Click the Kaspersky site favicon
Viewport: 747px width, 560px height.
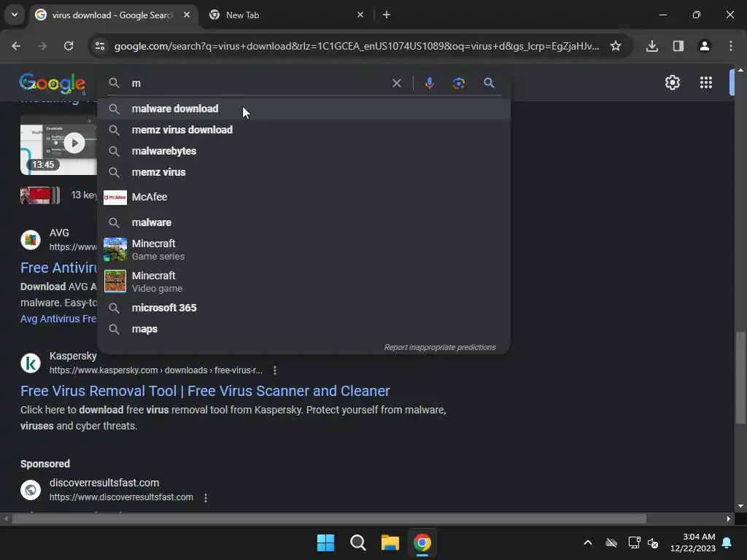pos(31,363)
